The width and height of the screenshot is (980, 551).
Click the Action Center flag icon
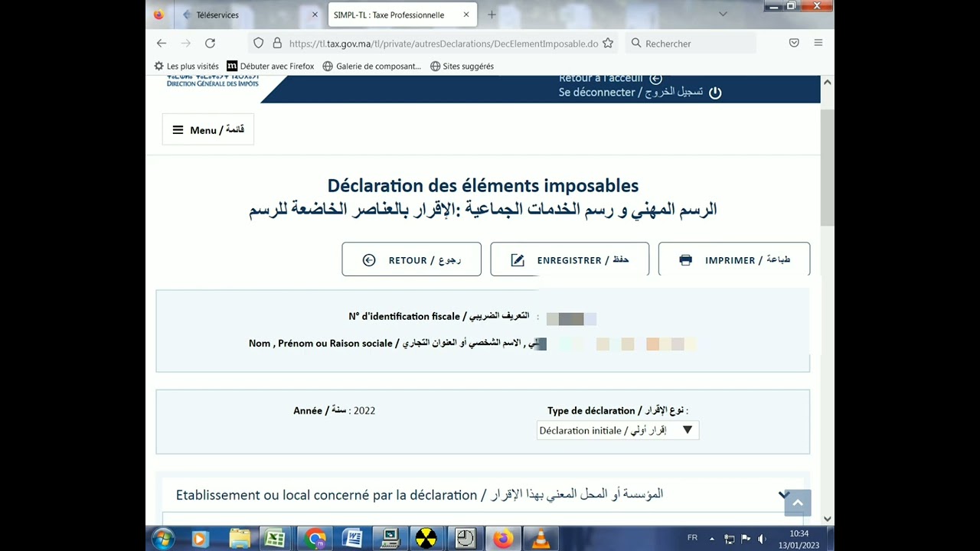tap(746, 539)
